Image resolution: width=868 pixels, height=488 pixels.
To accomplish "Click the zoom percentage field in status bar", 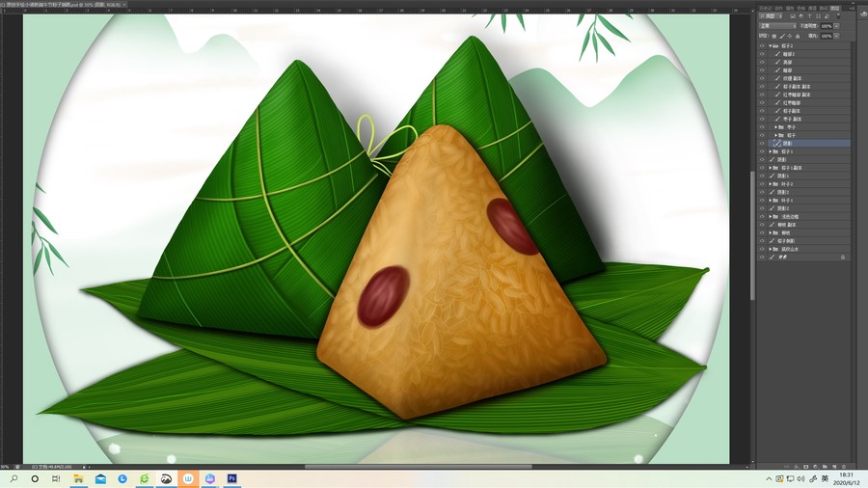I will (6, 467).
